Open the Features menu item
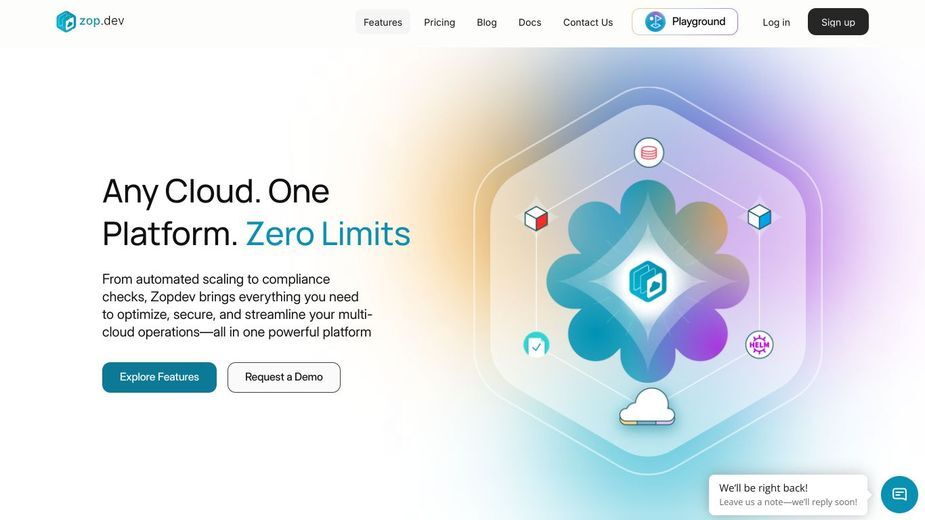 coord(382,22)
